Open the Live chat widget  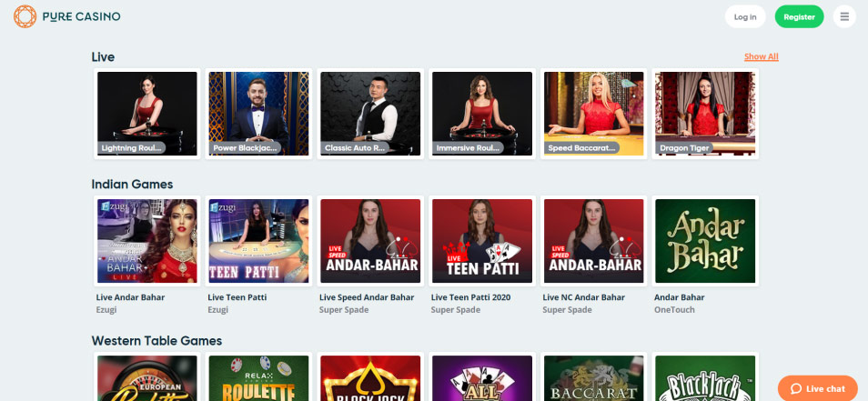coord(818,388)
